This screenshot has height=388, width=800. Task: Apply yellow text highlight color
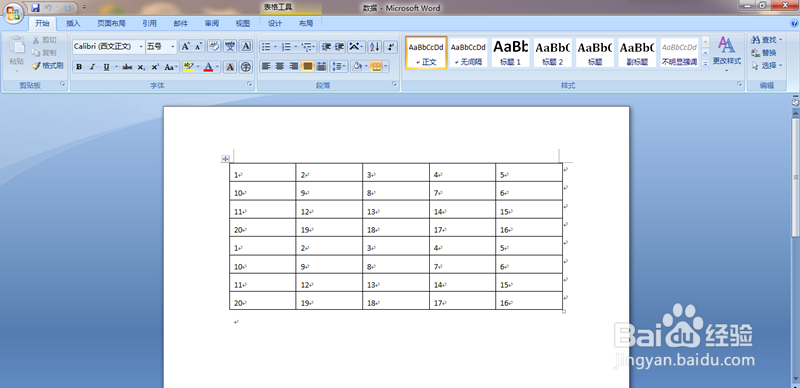(188, 67)
